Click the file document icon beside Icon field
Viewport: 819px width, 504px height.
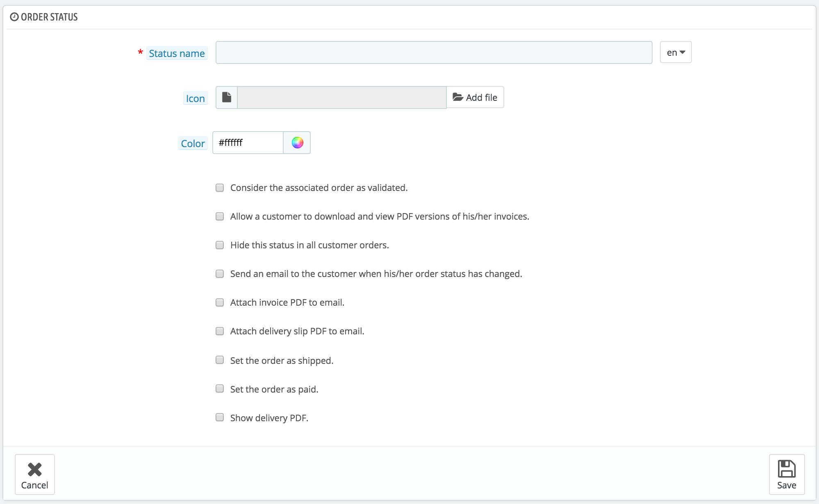pyautogui.click(x=227, y=98)
